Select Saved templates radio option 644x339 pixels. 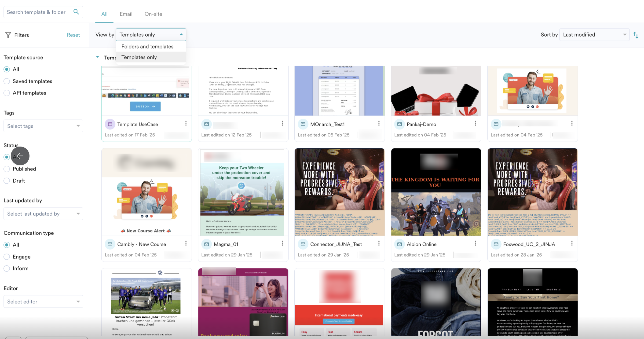7,81
